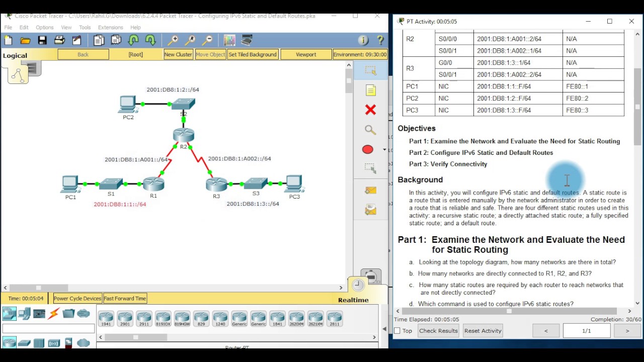Create a new Packet Tracer file
Screen dimensions: 644x362
click(x=8, y=40)
